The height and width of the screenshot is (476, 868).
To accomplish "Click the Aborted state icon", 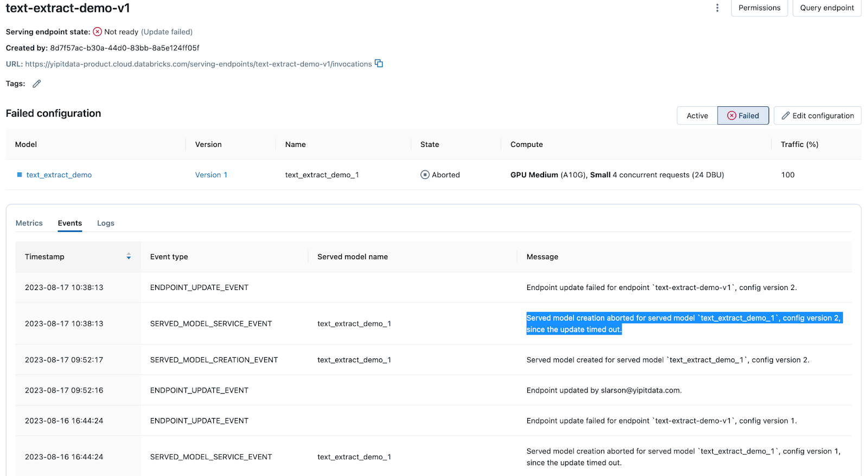I will pos(425,175).
